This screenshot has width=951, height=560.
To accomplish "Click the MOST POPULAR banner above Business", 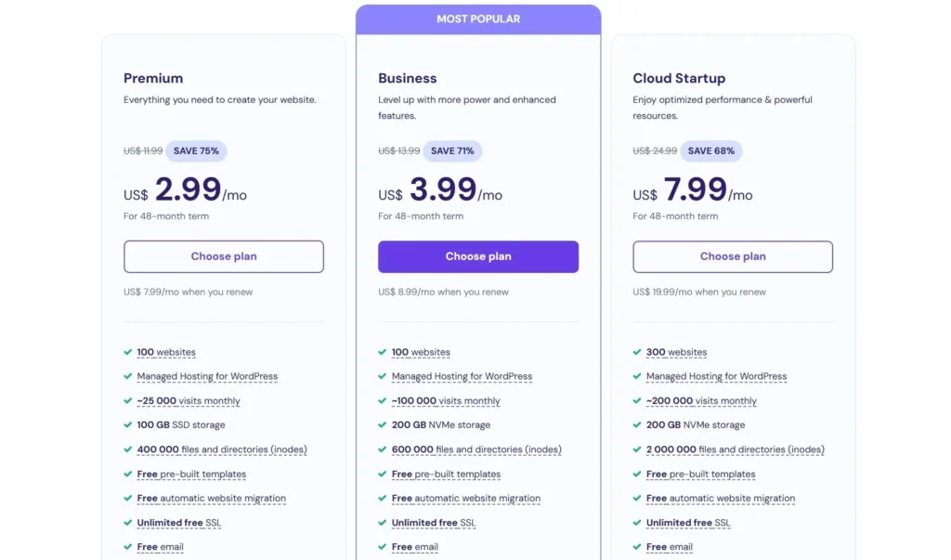I will (478, 19).
